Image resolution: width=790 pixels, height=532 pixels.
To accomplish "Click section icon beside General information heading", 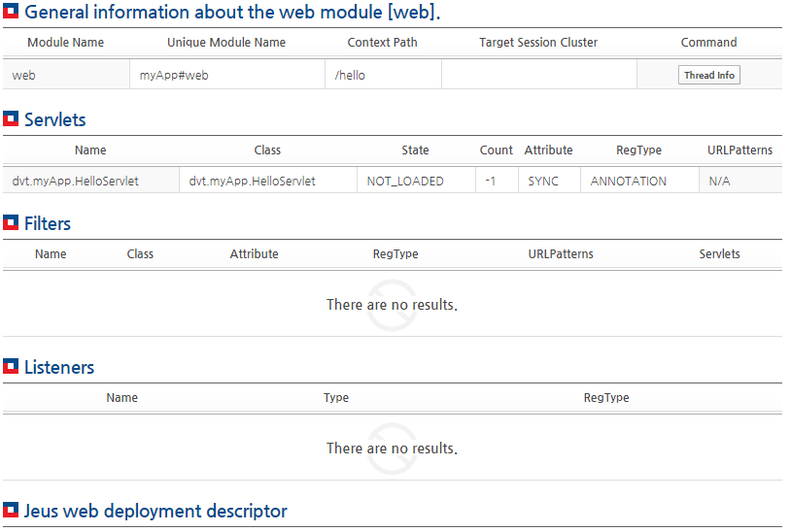I will pyautogui.click(x=11, y=11).
